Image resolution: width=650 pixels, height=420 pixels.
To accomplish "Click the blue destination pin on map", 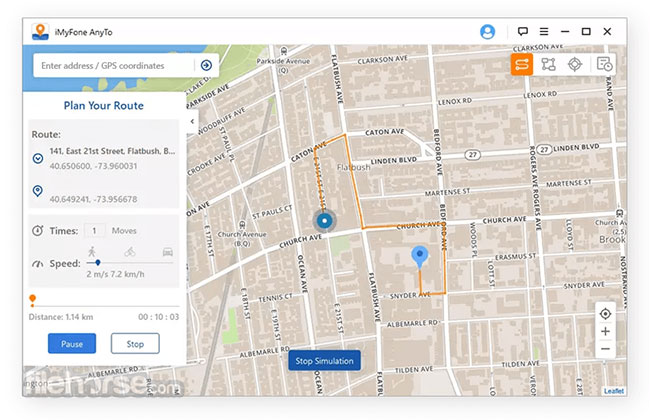I will [x=420, y=257].
